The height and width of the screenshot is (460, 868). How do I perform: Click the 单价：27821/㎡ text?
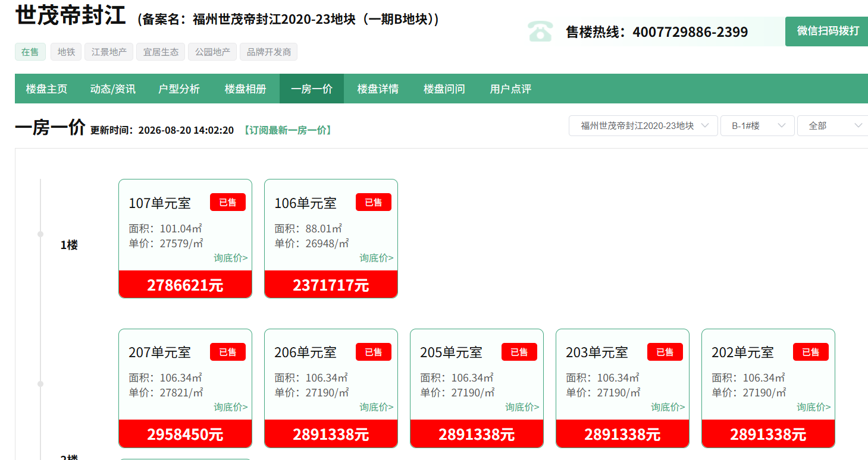tap(167, 393)
